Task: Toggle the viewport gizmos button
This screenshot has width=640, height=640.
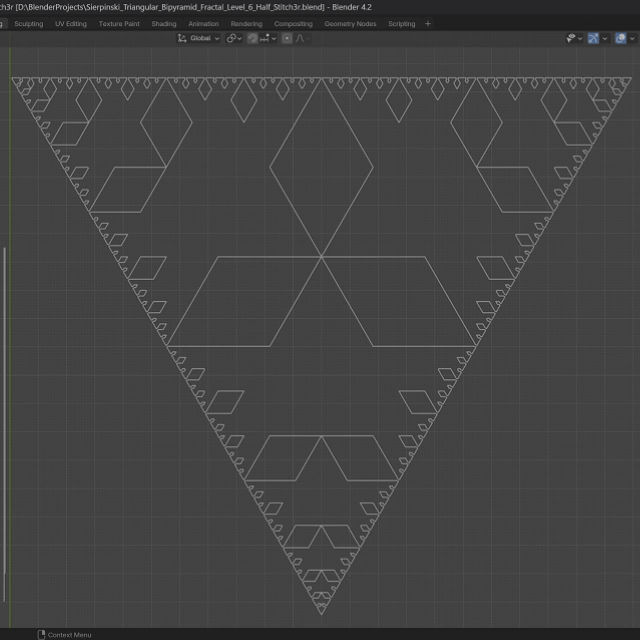Action: 594,38
